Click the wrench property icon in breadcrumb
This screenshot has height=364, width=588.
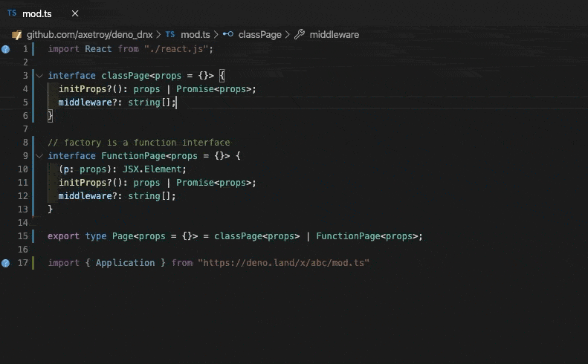click(300, 34)
